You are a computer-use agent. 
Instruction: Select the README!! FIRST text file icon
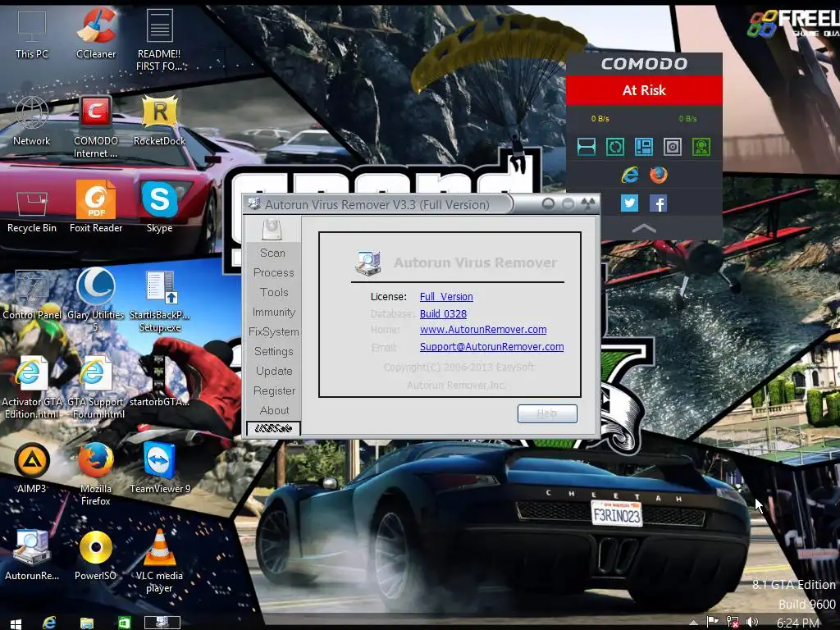[x=159, y=40]
